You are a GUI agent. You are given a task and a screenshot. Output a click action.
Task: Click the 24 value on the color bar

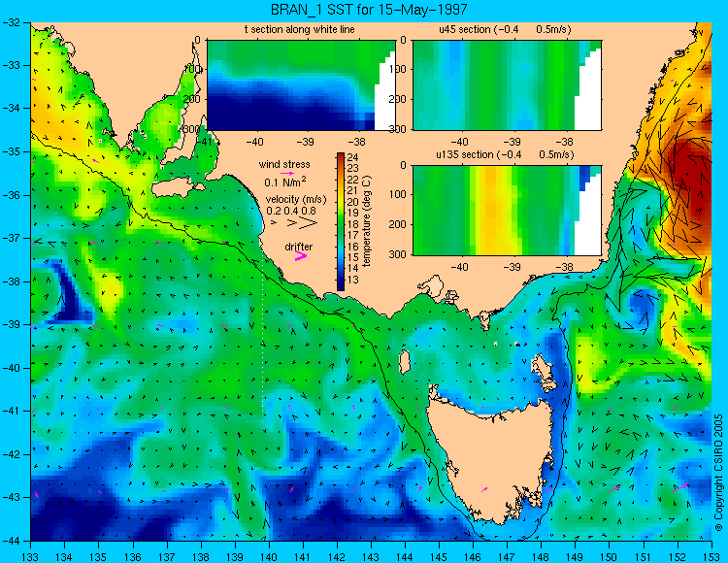click(x=353, y=156)
